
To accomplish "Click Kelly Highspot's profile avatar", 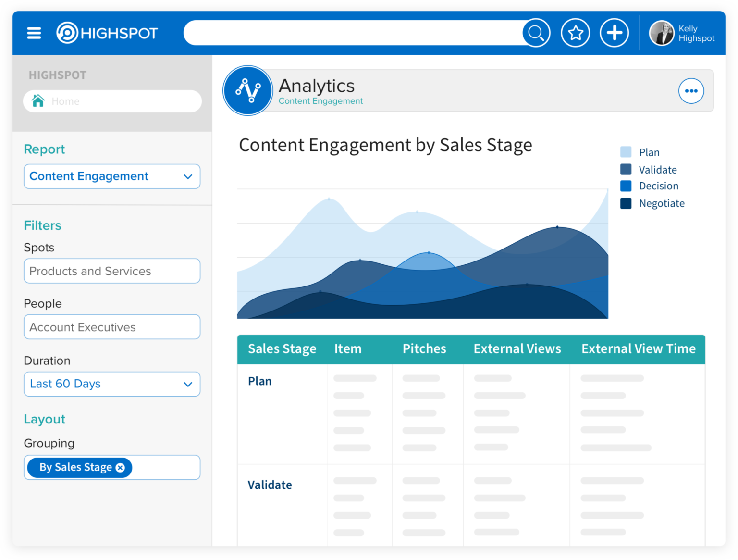I will pyautogui.click(x=662, y=33).
